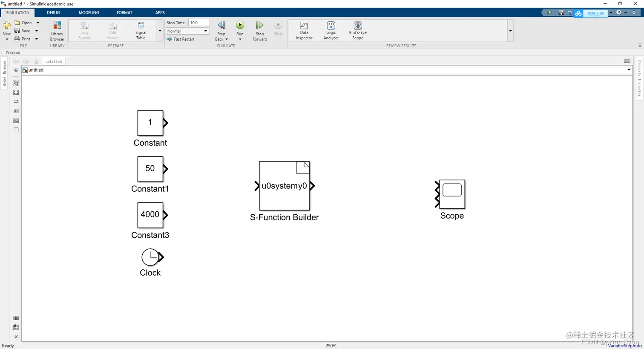Click Fit to View palette icon
Screen dimensions: 644x349
tap(16, 92)
